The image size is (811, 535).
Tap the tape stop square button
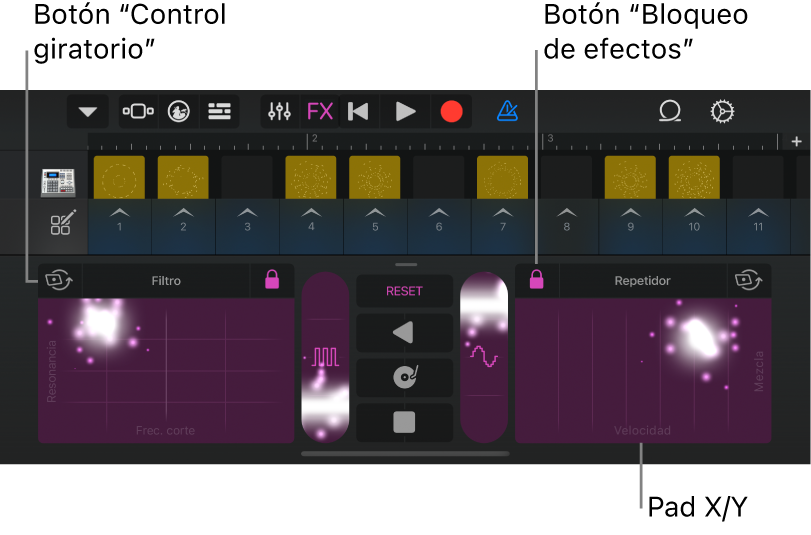click(404, 422)
